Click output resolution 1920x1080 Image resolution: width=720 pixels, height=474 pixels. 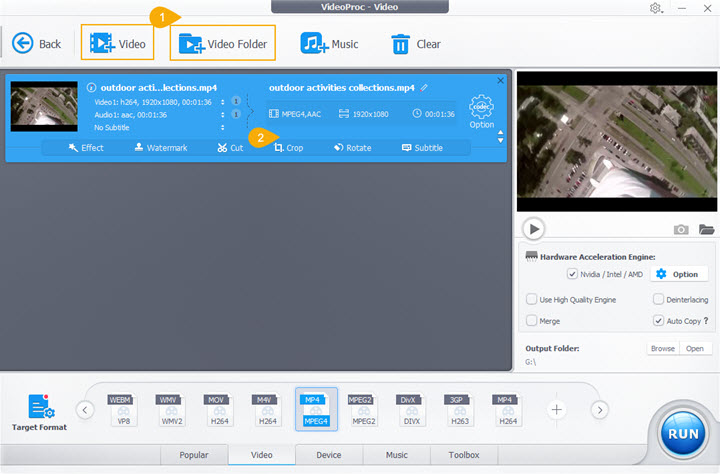371,114
